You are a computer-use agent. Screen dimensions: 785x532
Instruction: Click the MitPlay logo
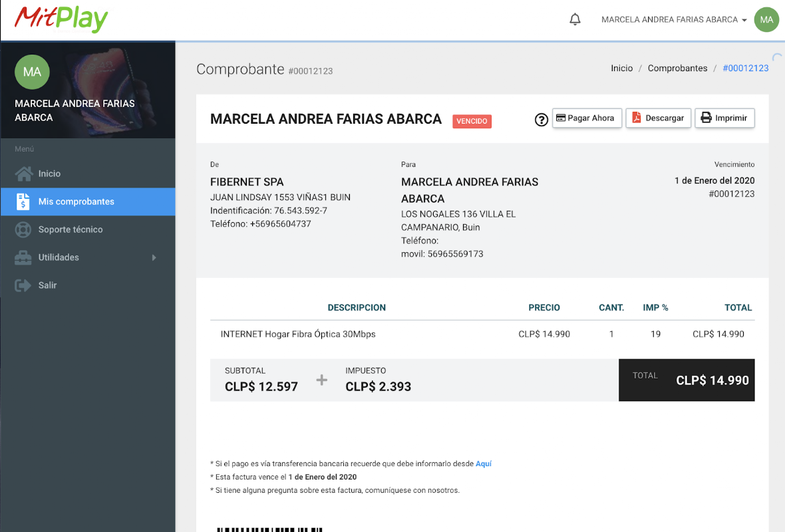coord(61,19)
